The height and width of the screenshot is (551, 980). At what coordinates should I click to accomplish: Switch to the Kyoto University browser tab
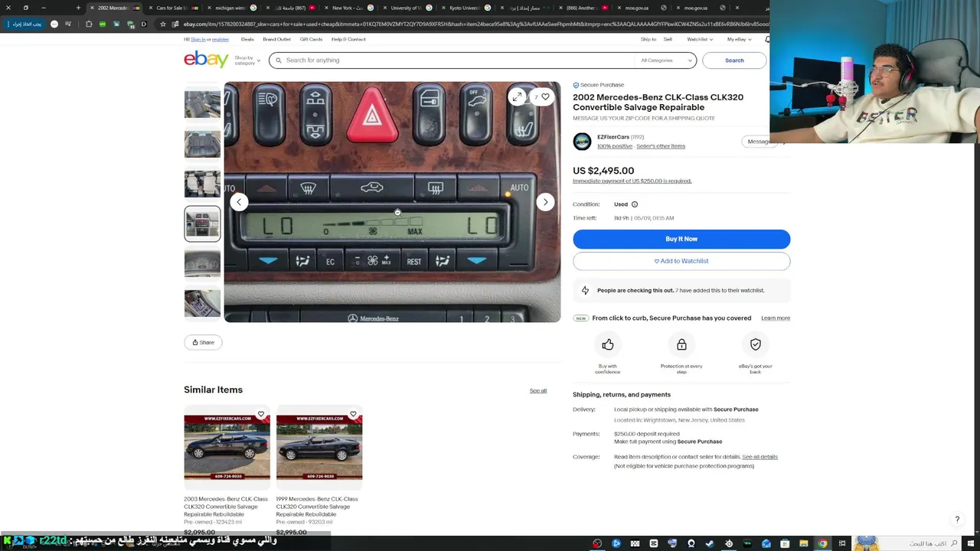[466, 8]
